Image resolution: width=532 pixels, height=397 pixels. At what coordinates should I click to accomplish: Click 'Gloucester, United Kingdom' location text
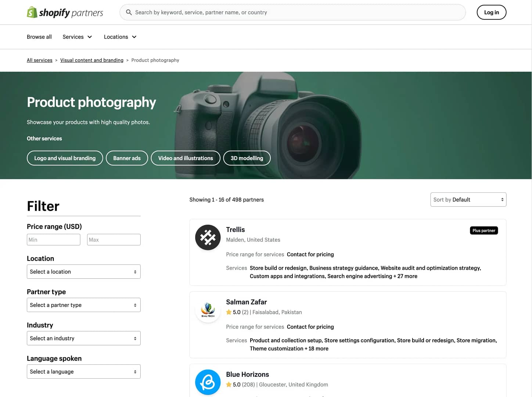click(x=294, y=385)
